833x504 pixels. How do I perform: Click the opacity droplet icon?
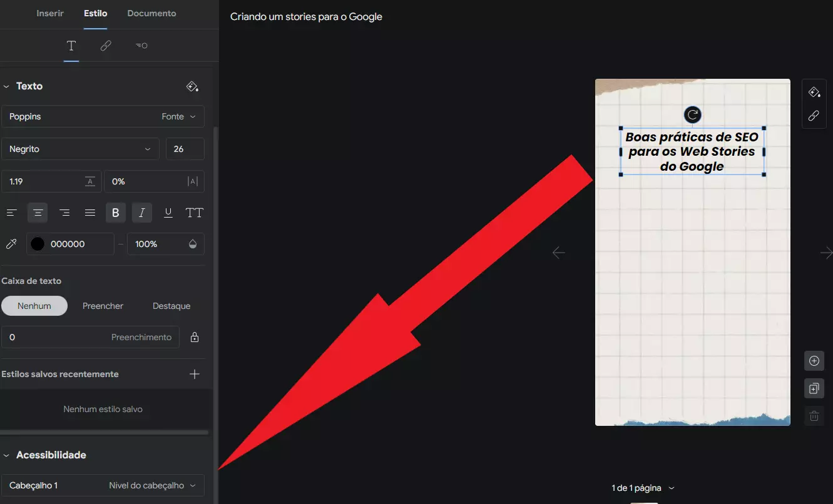click(x=193, y=244)
